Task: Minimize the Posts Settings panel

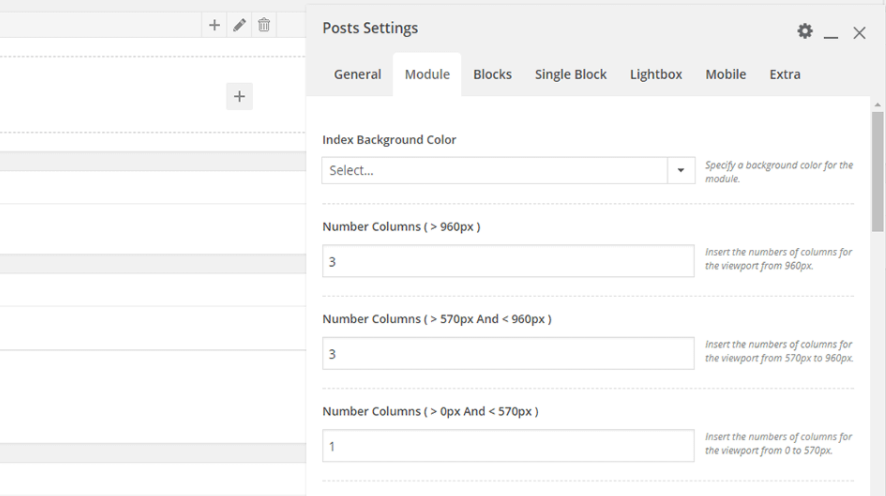Action: tap(831, 35)
